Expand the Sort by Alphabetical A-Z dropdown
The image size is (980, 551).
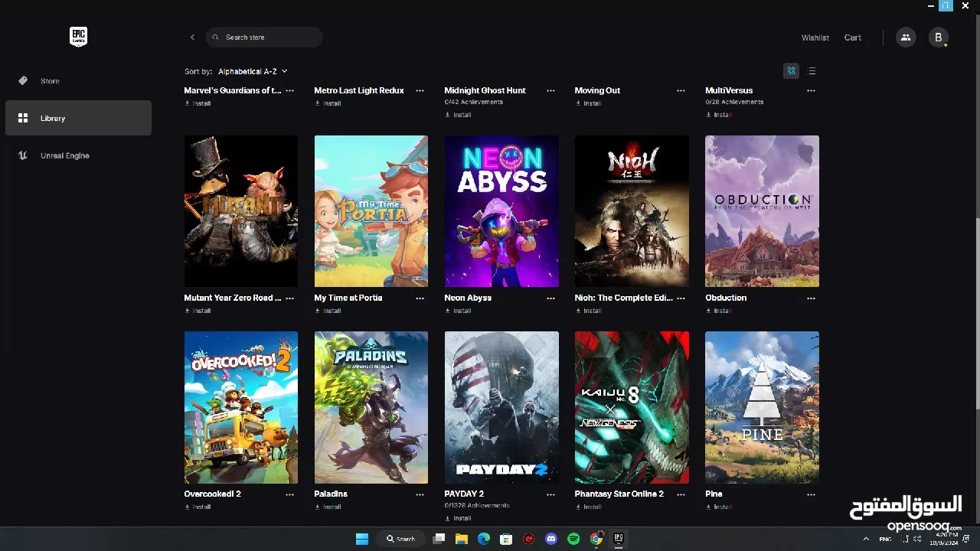(253, 71)
